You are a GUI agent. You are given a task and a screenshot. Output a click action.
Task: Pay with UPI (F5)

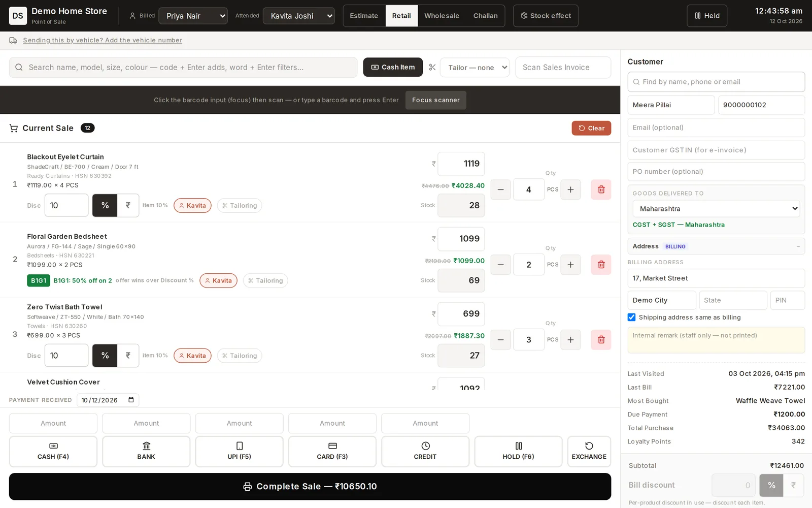tap(239, 451)
